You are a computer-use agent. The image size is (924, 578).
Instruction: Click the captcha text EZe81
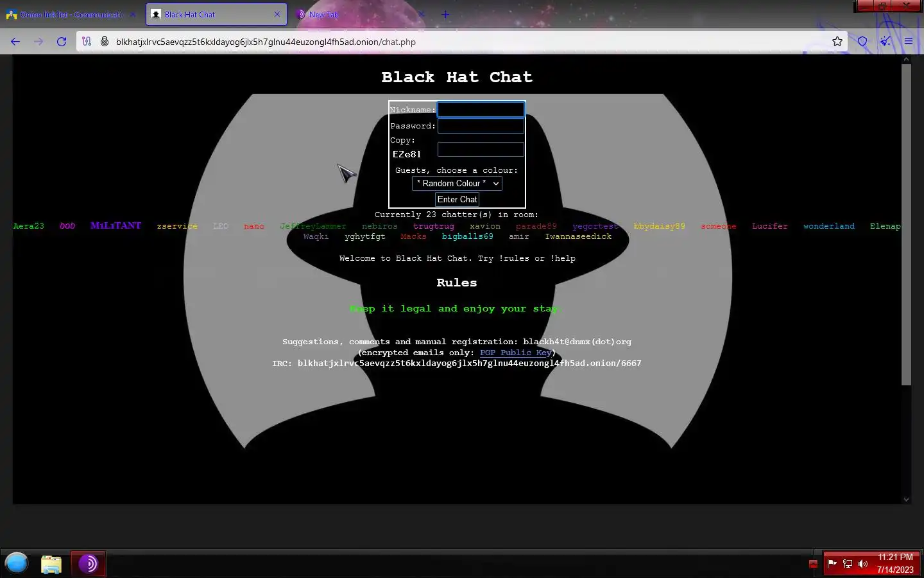point(407,154)
